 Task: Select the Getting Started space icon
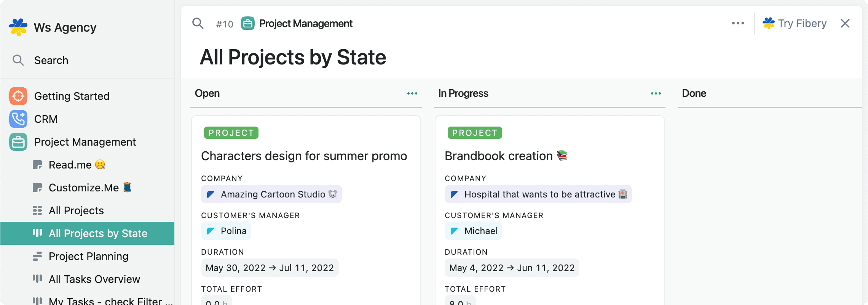click(18, 96)
